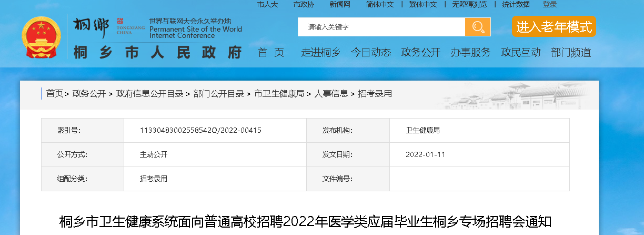
Task: Click 部门公开目录 breadcrumb link
Action: 218,94
